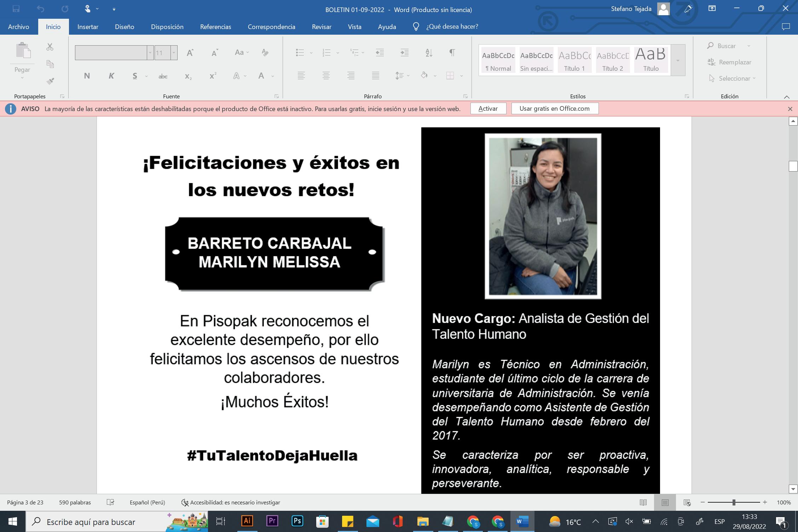Toggle the show paragraph marks pilcrow
798x532 pixels.
click(x=452, y=53)
